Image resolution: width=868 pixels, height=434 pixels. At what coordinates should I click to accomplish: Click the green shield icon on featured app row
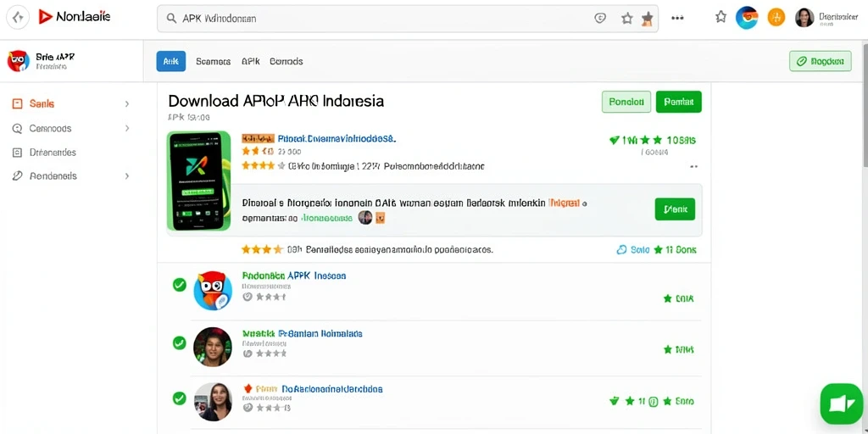(614, 141)
